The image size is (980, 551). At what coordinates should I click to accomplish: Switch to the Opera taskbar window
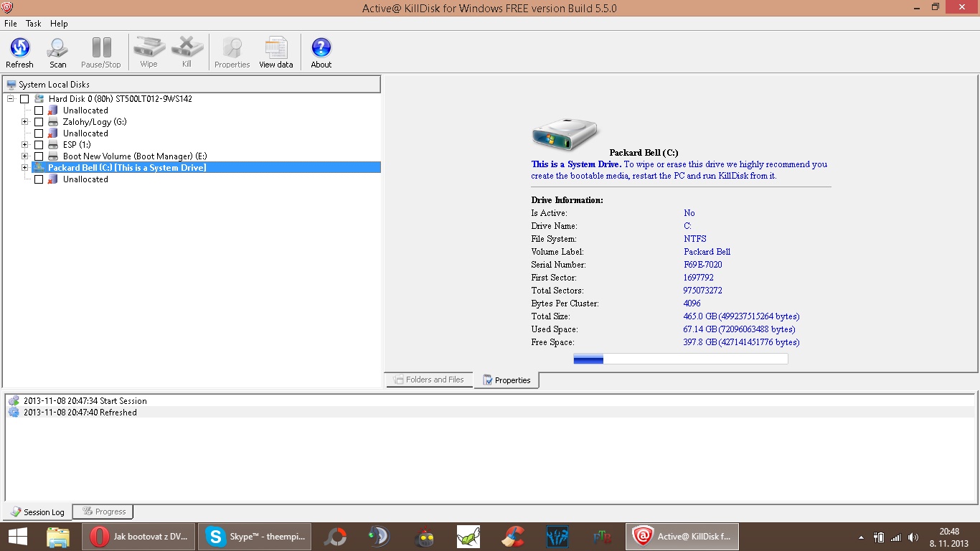click(138, 537)
